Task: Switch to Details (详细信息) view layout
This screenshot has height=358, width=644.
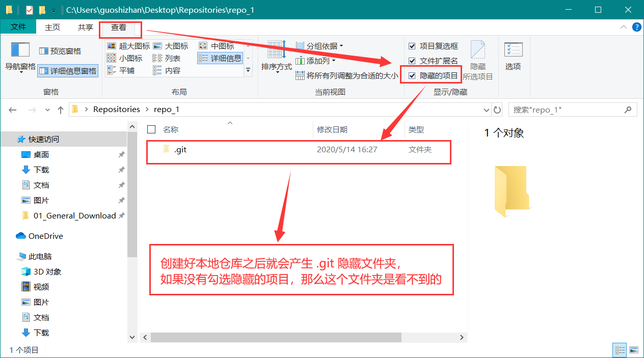Action: pos(221,59)
